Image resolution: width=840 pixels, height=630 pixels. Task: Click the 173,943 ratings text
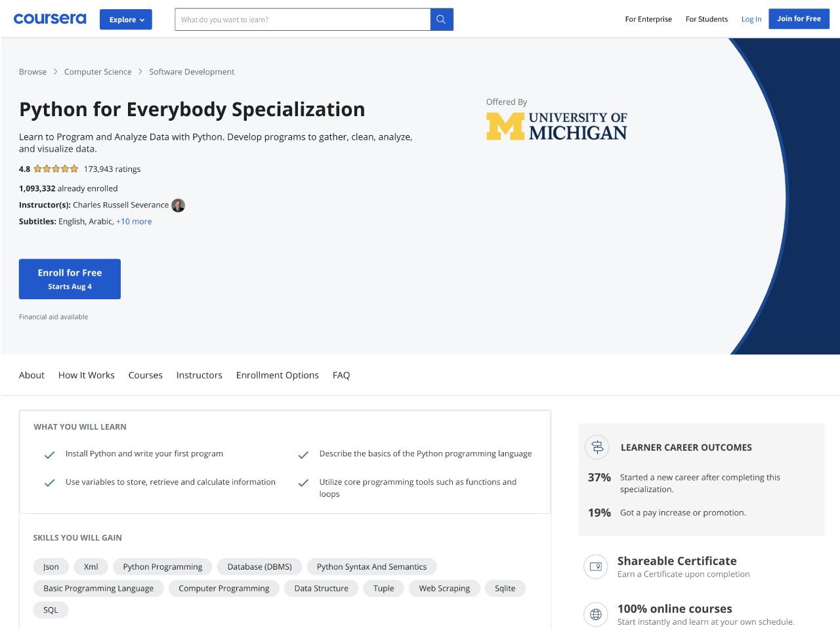[112, 169]
